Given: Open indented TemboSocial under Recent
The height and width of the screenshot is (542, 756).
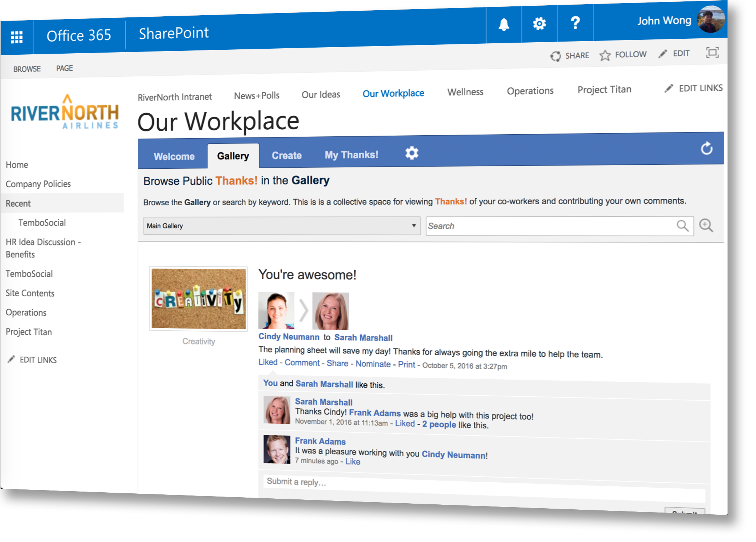Looking at the screenshot, I should (x=42, y=223).
